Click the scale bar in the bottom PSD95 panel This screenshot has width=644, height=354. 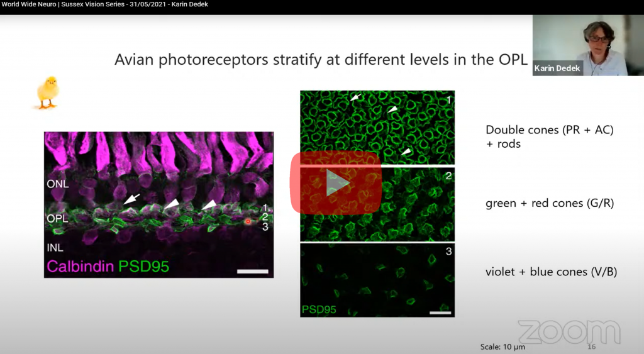440,311
